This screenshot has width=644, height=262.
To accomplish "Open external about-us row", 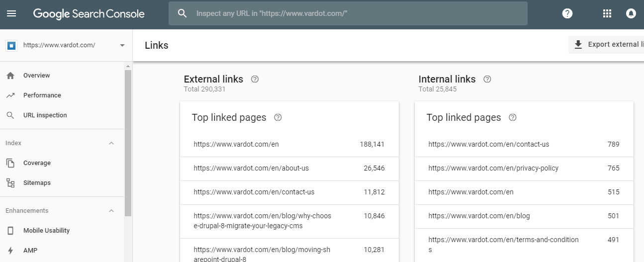I will point(289,169).
